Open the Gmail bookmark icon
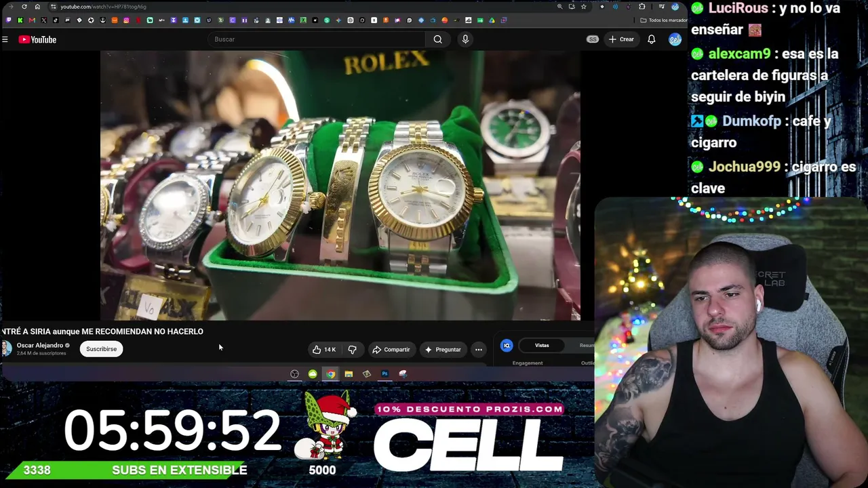Viewport: 868px width, 488px height. tap(32, 20)
